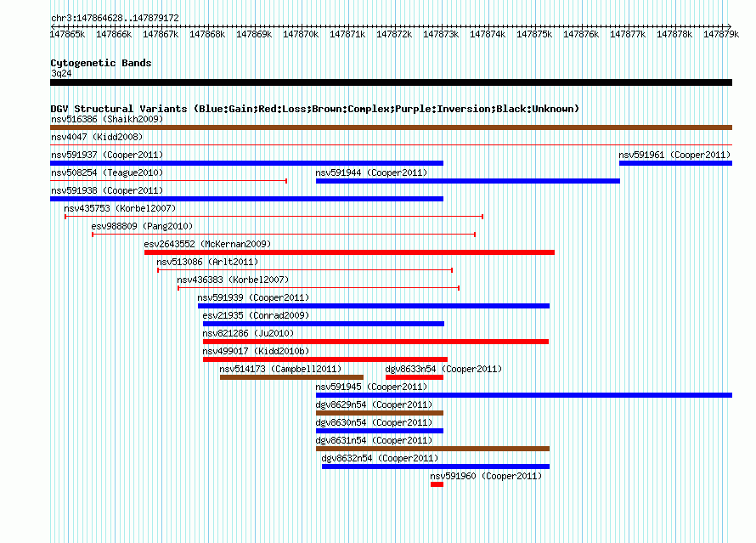This screenshot has width=756, height=543.
Task: Click the chr3:147864628..147879172 coordinate label
Action: click(x=115, y=18)
